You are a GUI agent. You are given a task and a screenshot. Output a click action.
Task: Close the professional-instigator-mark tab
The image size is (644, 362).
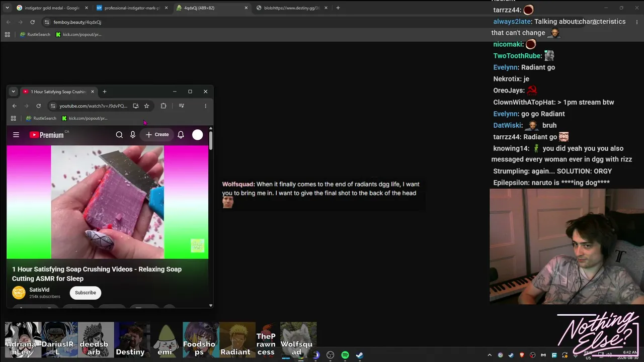point(167,8)
